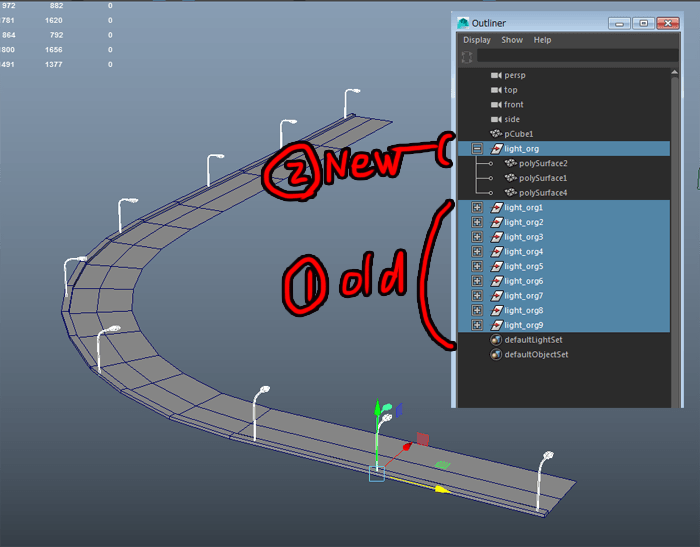This screenshot has width=700, height=547.
Task: Click the red plane handle of manipulator
Action: (423, 439)
